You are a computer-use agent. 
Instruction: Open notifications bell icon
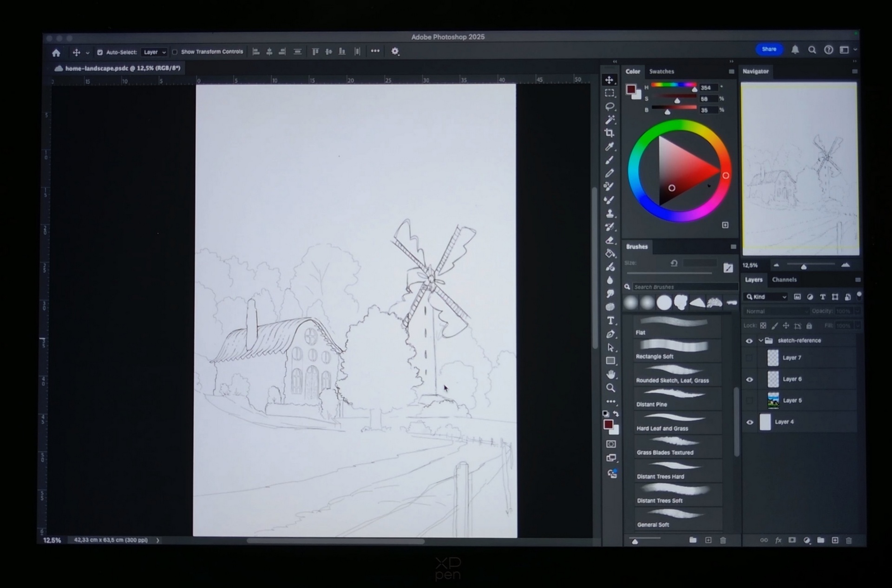pyautogui.click(x=795, y=50)
